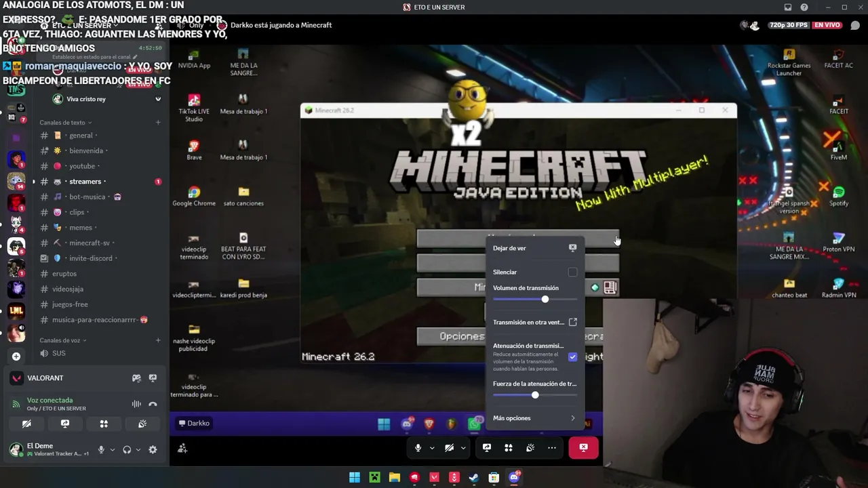Add a server with the plus icon
Image resolution: width=868 pixels, height=488 pixels.
pyautogui.click(x=16, y=357)
